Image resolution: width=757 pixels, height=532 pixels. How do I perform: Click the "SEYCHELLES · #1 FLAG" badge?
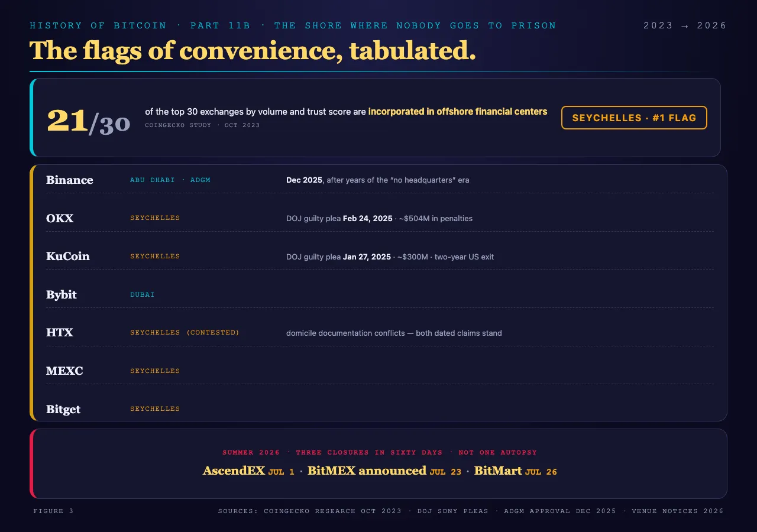tap(634, 118)
